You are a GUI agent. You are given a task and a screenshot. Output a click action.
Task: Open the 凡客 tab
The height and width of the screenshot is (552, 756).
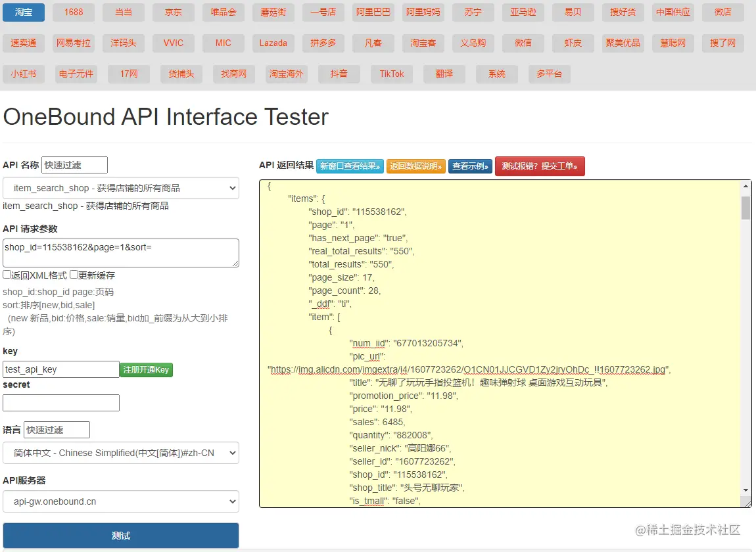pos(373,43)
